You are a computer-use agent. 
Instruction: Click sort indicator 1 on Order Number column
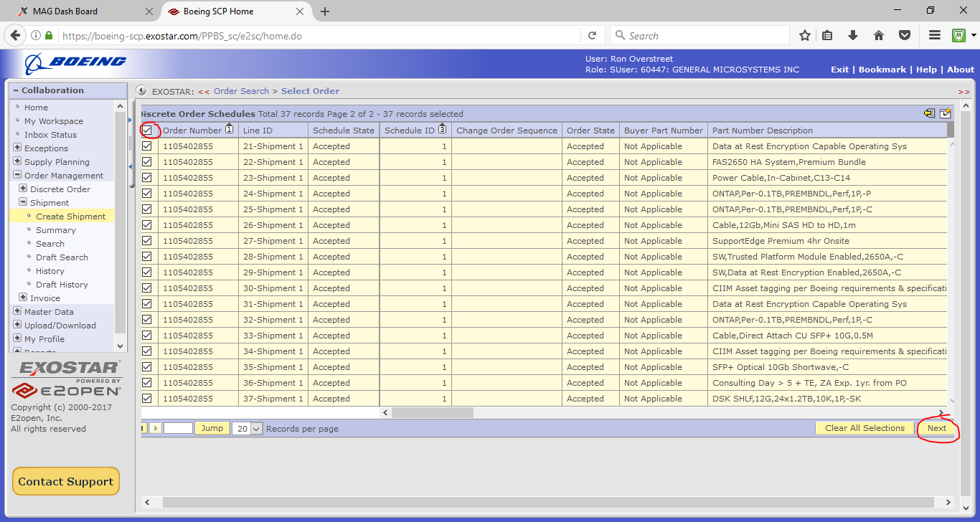(229, 129)
